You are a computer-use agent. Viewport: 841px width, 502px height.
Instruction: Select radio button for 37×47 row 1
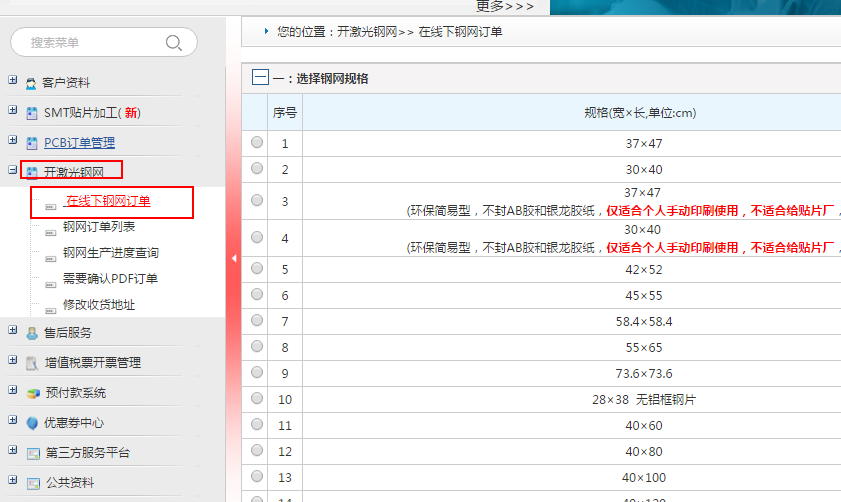point(257,143)
